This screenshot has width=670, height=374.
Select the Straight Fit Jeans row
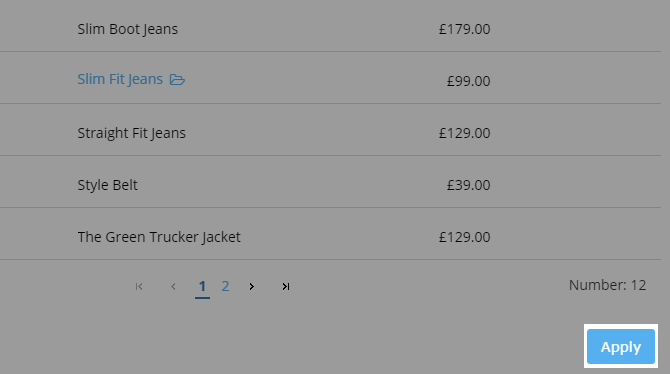[330, 130]
